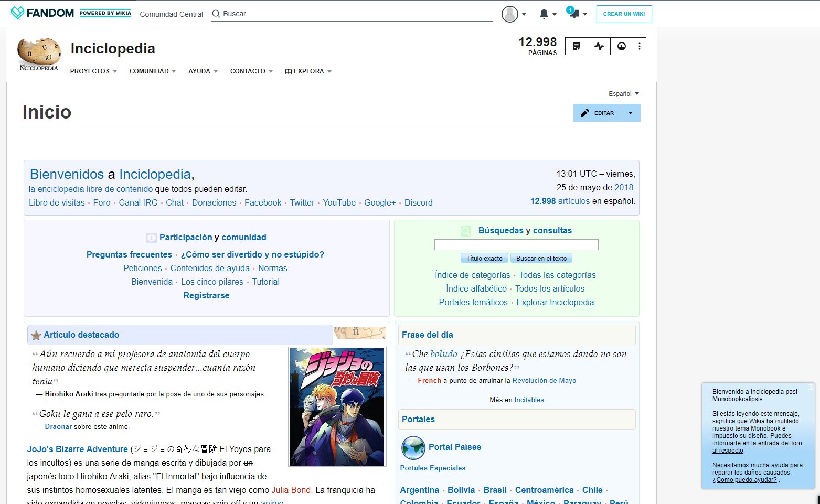Open the Argentina portal link
The image size is (820, 504).
point(420,490)
